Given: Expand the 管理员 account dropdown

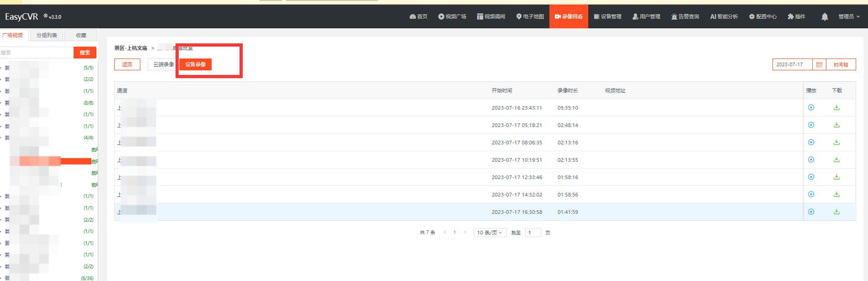Looking at the screenshot, I should click(849, 16).
